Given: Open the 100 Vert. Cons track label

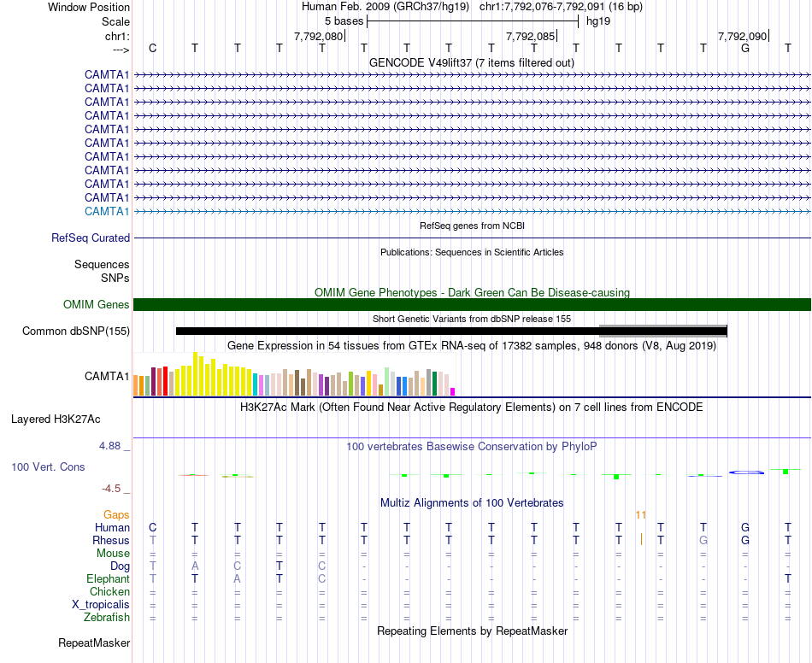Looking at the screenshot, I should 48,466.
